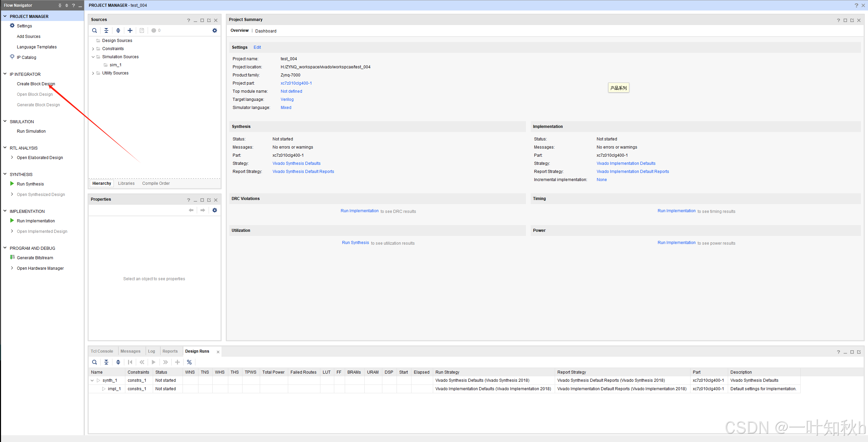Image resolution: width=868 pixels, height=442 pixels.
Task: Open Sources panel settings gear
Action: 215,30
